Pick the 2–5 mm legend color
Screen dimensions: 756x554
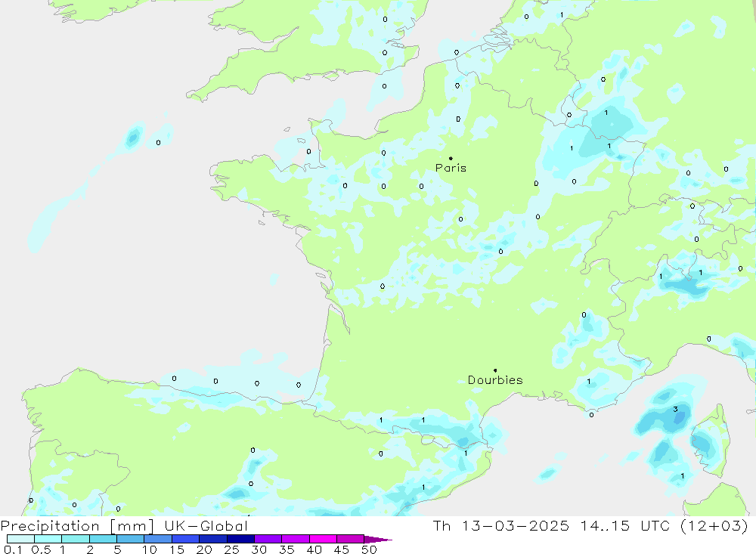[x=103, y=539]
